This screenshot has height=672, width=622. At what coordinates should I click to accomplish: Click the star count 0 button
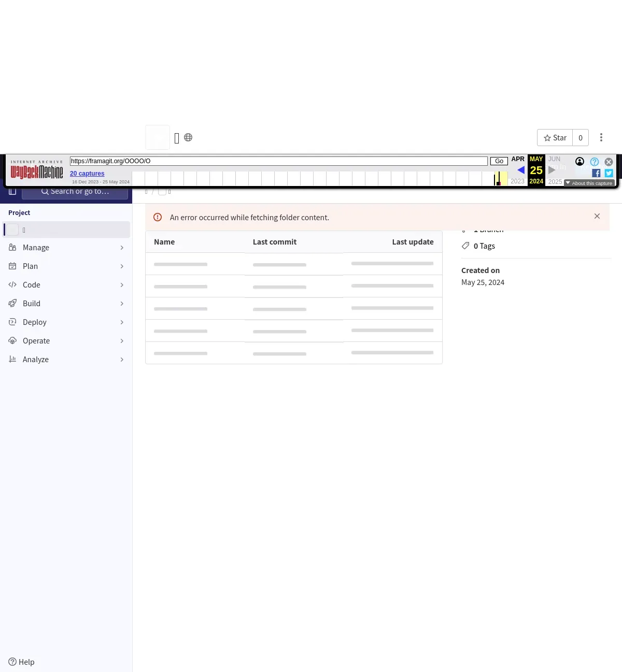581,138
